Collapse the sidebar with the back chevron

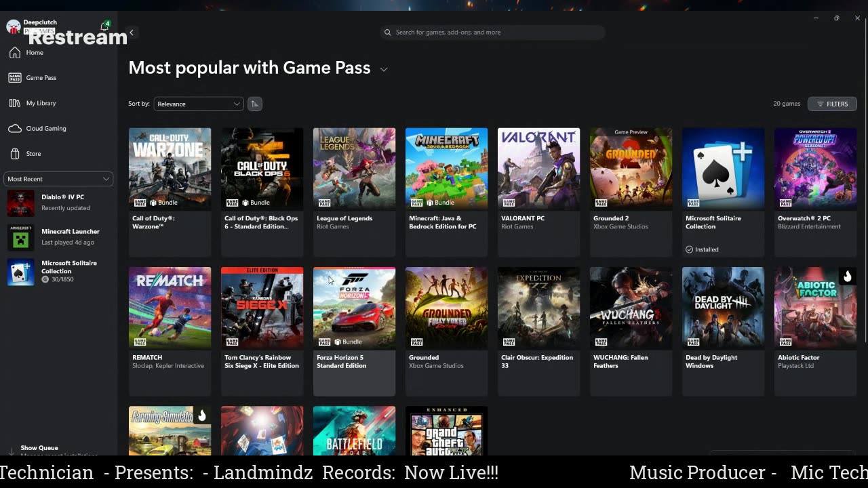[x=132, y=33]
